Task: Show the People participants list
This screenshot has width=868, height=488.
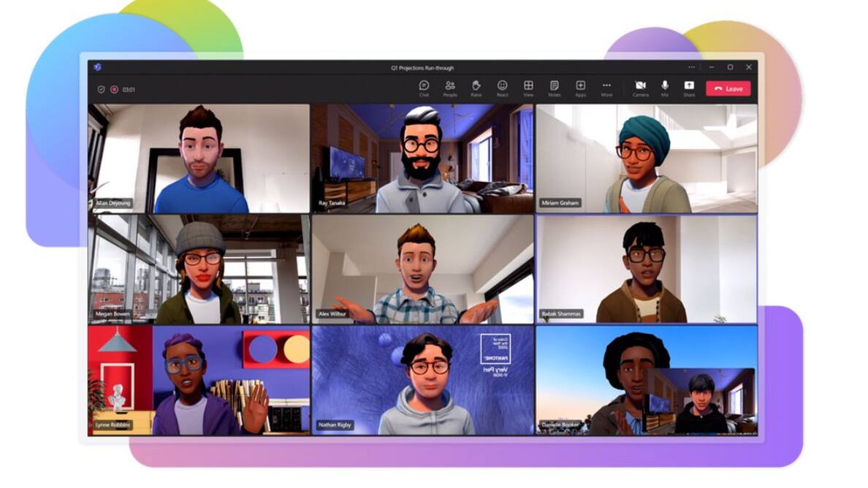Action: click(x=450, y=88)
